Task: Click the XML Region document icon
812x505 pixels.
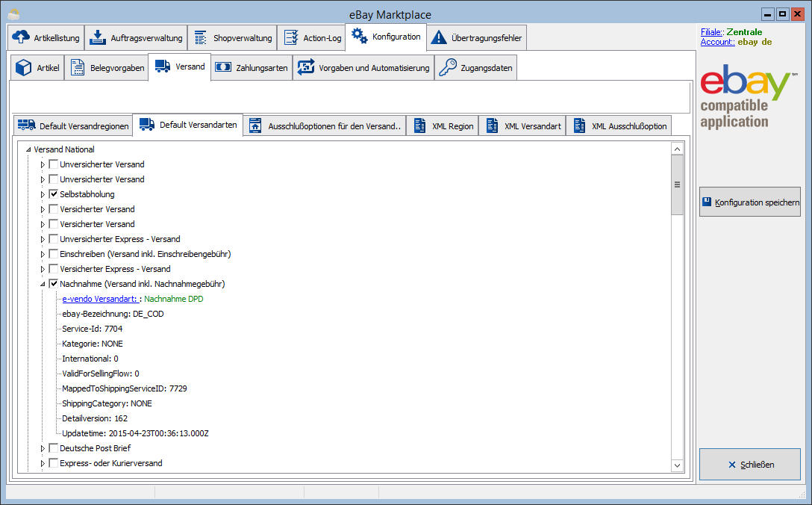Action: [x=419, y=126]
